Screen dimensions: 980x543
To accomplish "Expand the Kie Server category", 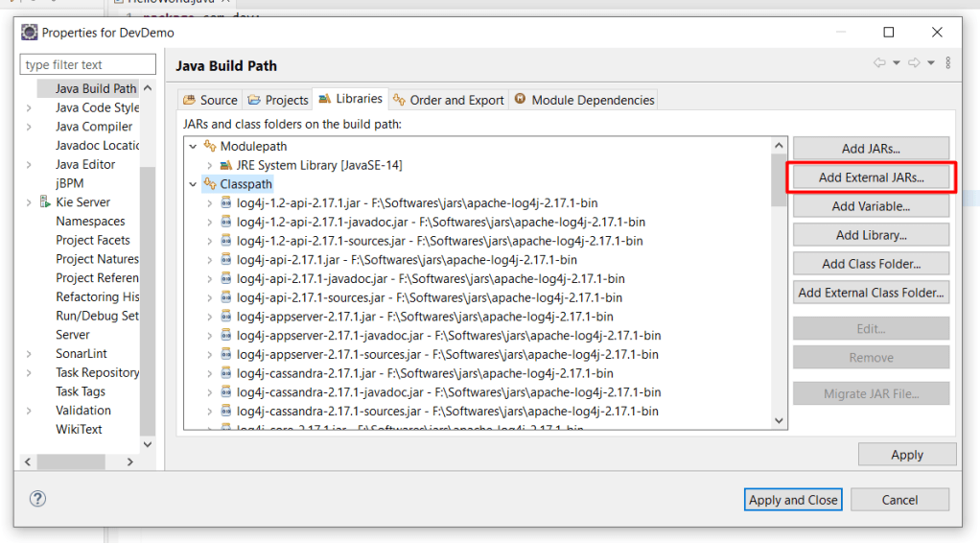I will 30,202.
